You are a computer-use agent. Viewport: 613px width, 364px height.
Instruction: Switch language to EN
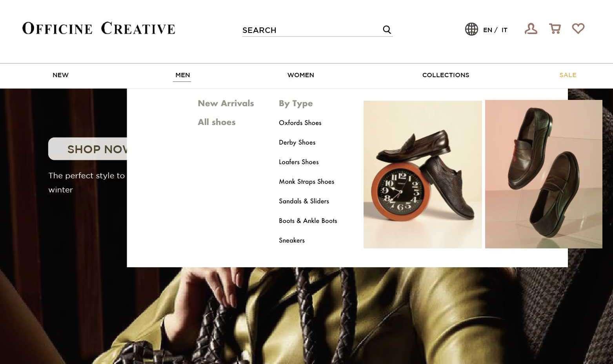pos(487,30)
